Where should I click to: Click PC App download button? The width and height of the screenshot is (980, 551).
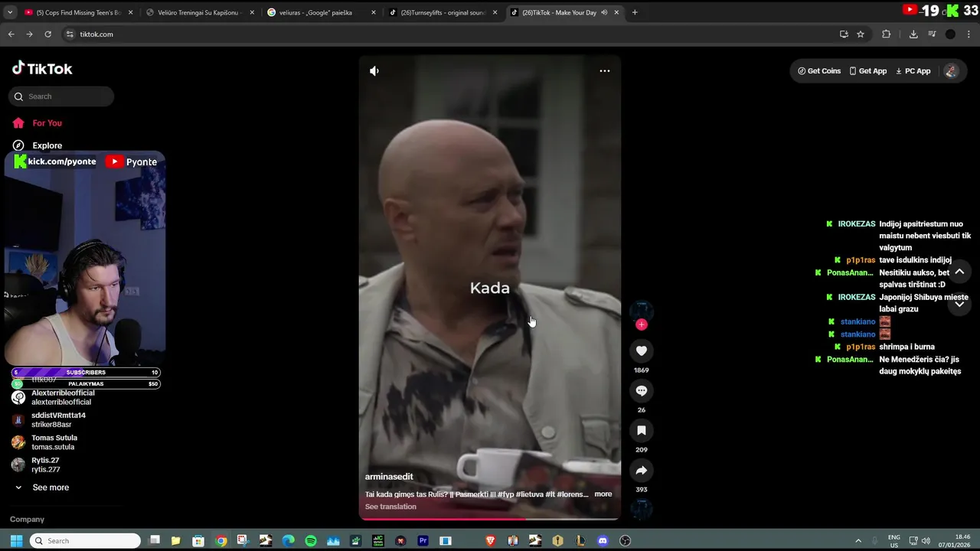pos(913,71)
